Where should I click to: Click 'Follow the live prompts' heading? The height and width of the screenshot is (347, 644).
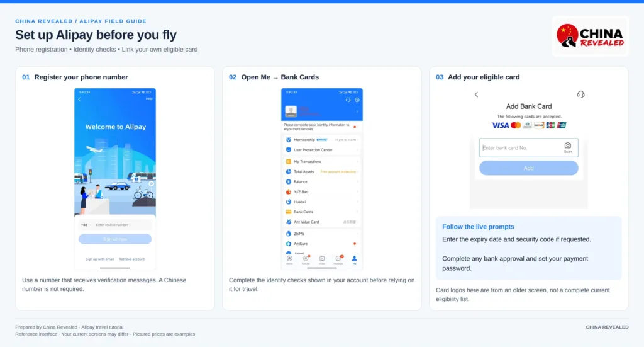[478, 227]
